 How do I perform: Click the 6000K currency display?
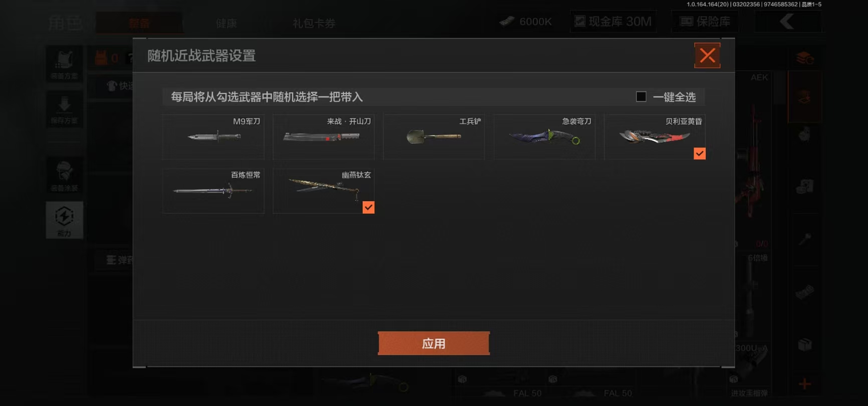click(526, 22)
